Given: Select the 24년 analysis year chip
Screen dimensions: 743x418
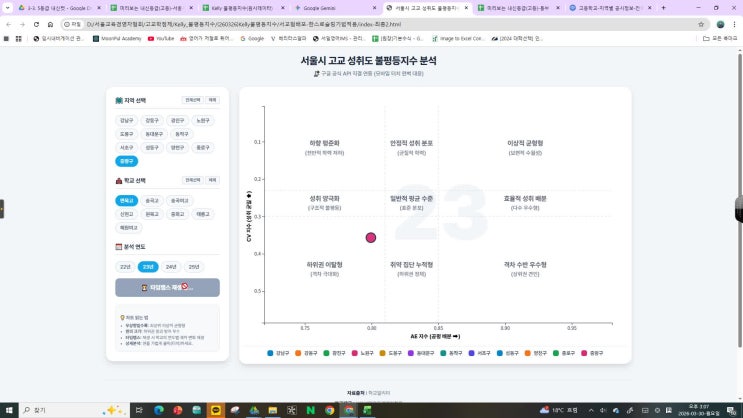Looking at the screenshot, I should (171, 267).
